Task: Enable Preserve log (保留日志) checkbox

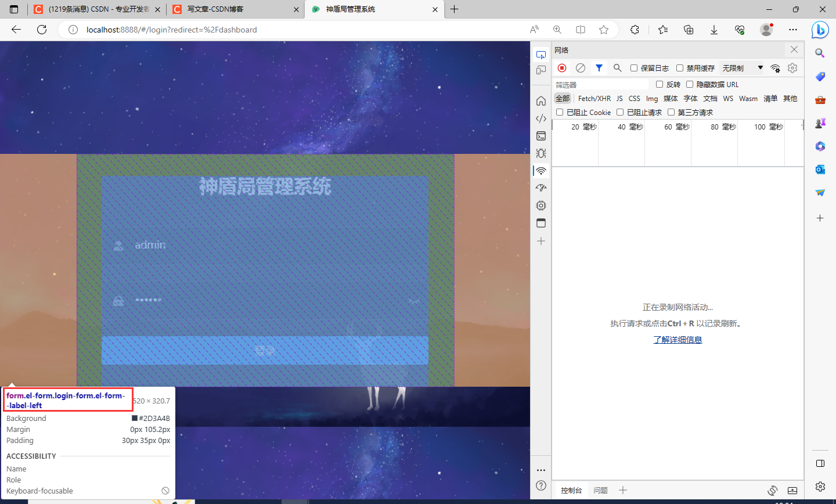Action: (x=634, y=68)
